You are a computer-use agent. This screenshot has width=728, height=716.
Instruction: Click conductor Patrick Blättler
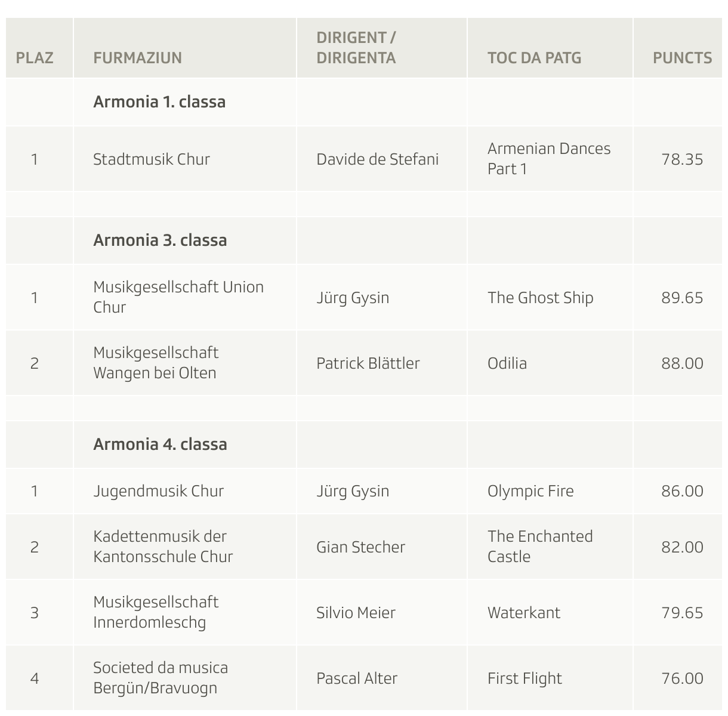click(368, 363)
